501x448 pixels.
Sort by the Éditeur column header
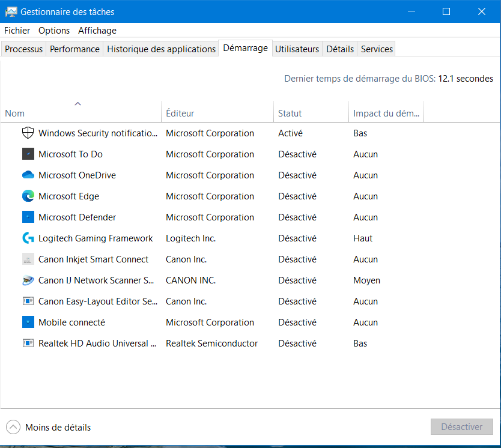pos(217,113)
